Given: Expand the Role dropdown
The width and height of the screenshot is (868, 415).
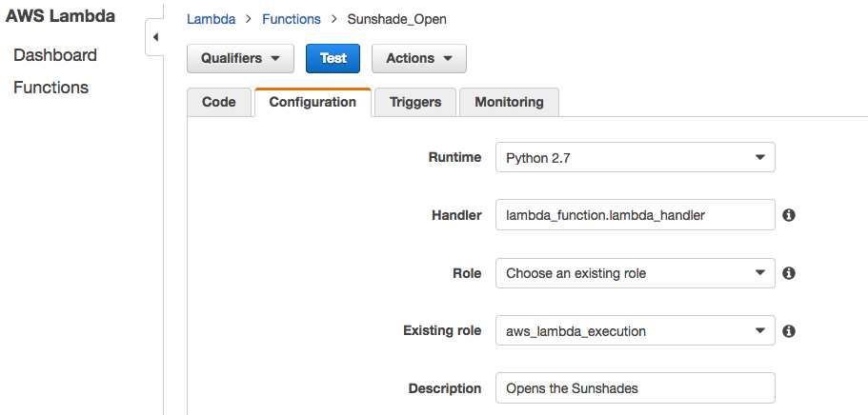Looking at the screenshot, I should pos(635,273).
